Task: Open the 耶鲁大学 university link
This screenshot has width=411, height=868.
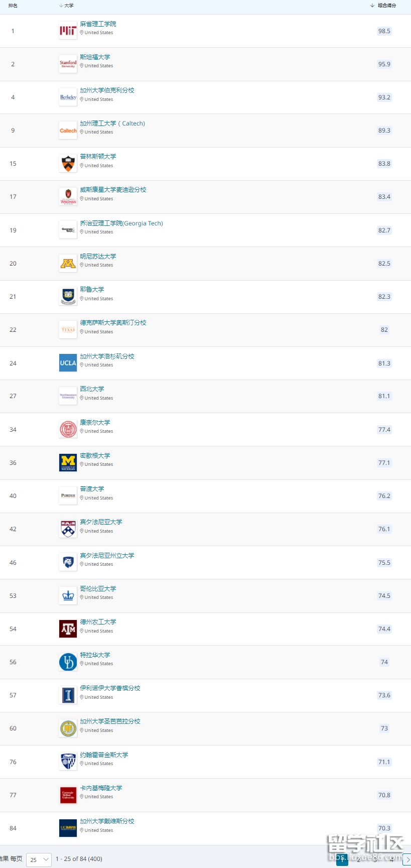Action: coord(92,290)
